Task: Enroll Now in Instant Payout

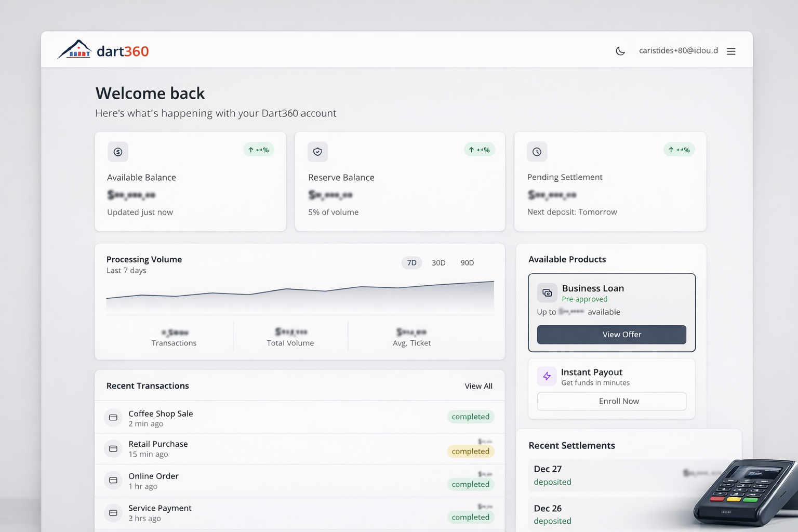Action: [611, 401]
